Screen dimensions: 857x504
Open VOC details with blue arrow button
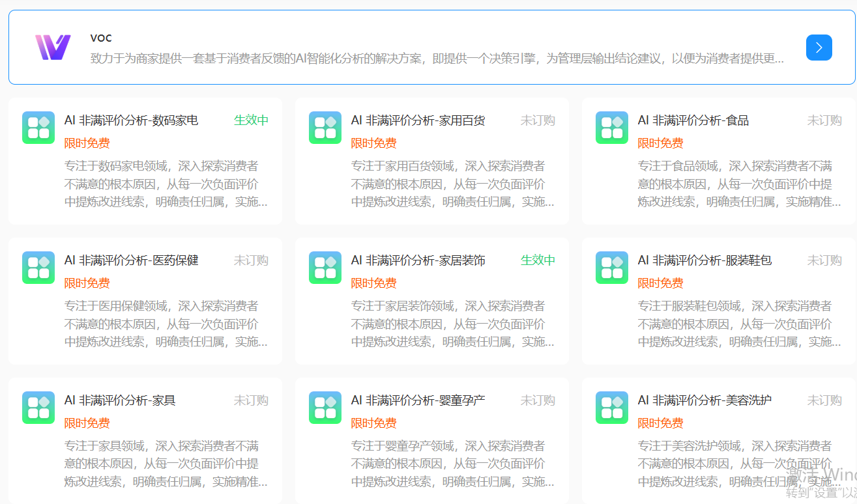(819, 48)
